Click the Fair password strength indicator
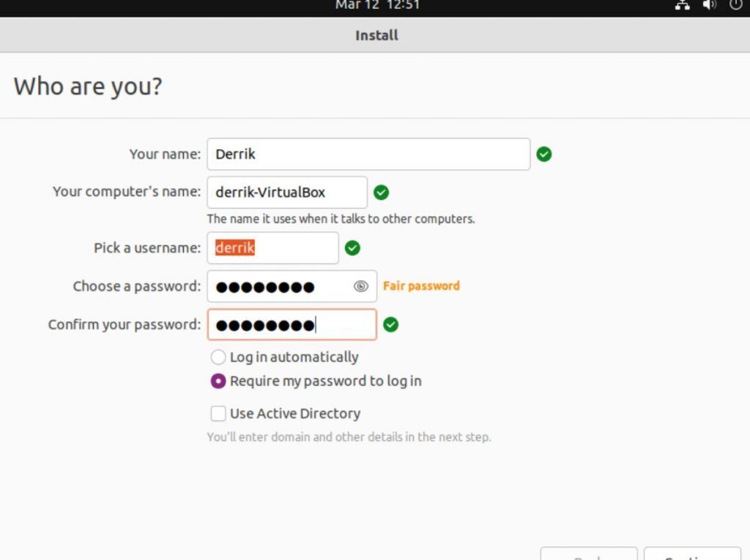Image resolution: width=750 pixels, height=560 pixels. point(421,285)
